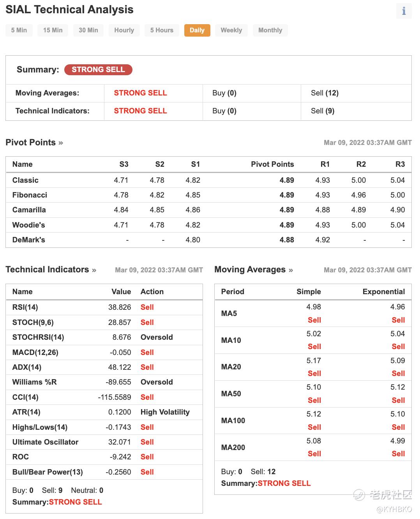
Task: Click the RSI(14) indicator row name
Action: [x=25, y=307]
